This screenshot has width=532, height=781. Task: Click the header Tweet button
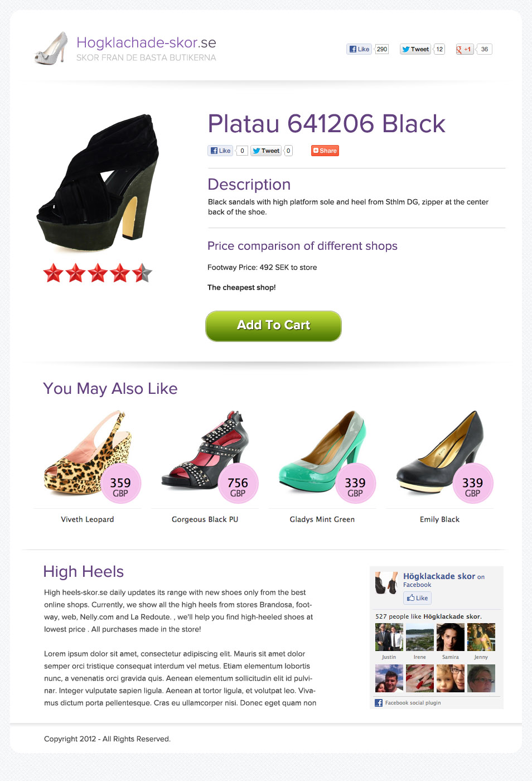click(415, 49)
